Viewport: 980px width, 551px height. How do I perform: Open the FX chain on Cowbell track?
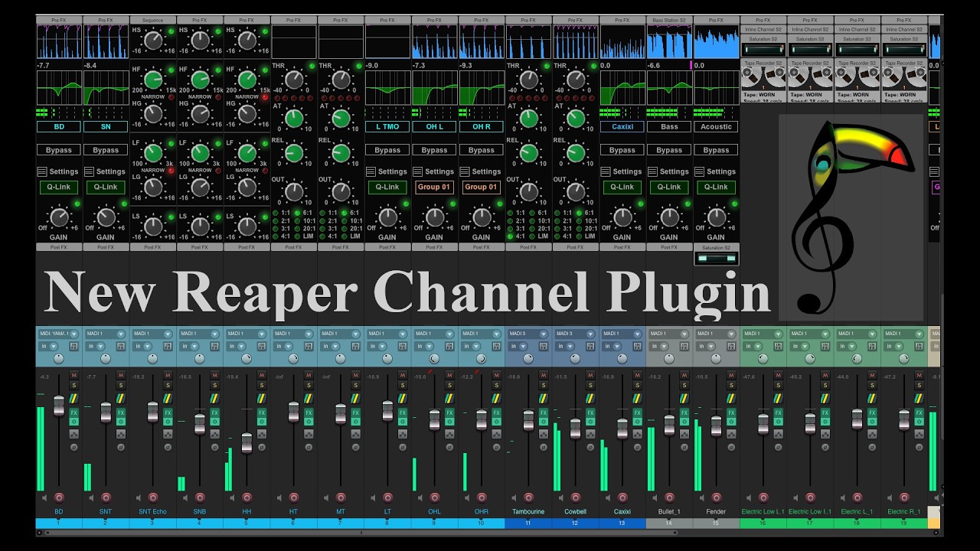pos(590,412)
